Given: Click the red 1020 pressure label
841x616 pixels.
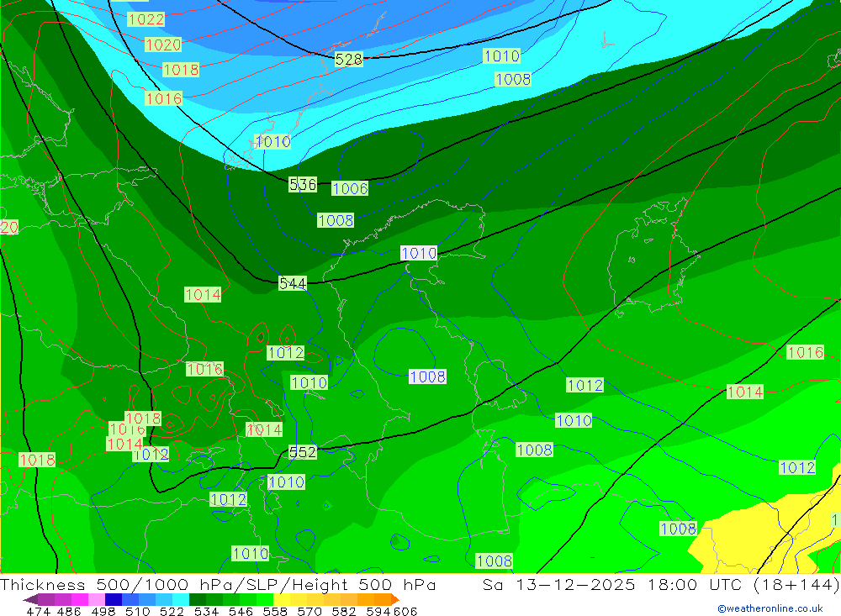Looking at the screenshot, I should [163, 45].
